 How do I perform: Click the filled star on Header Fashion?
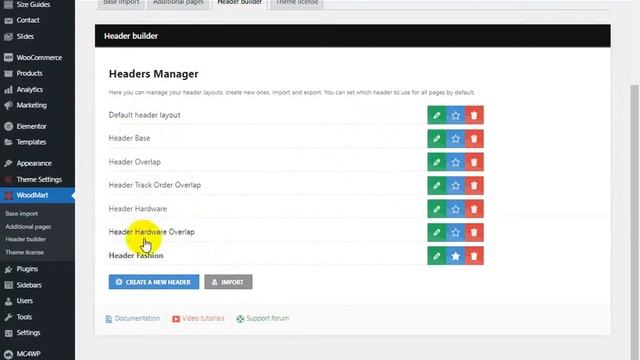[456, 256]
